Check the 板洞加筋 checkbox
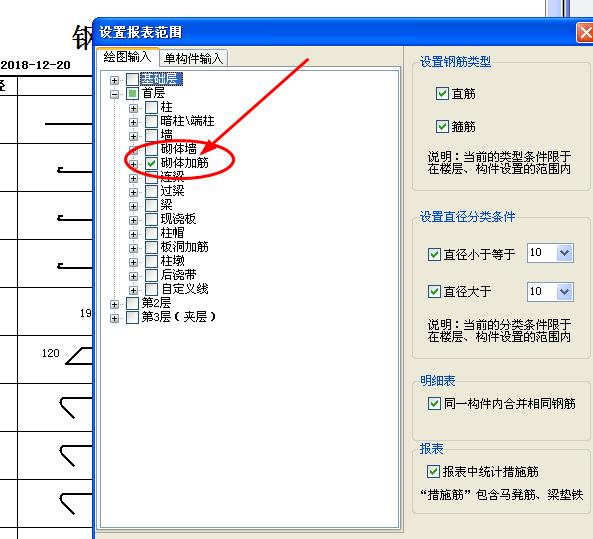593x539 pixels. (151, 247)
